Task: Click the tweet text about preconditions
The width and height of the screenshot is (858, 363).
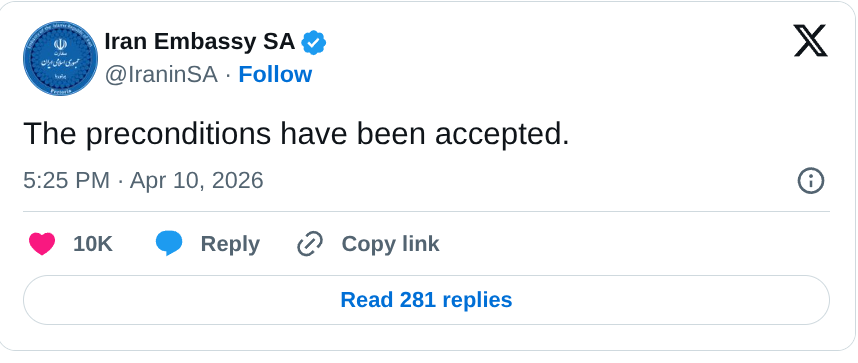Action: [x=296, y=134]
